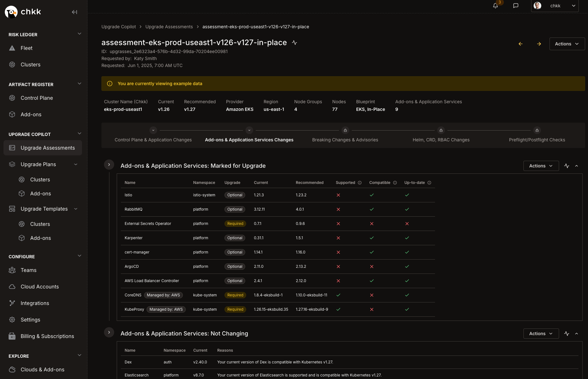588x379 pixels.
Task: Collapse Not Changing panel with caret
Action: pyautogui.click(x=577, y=334)
